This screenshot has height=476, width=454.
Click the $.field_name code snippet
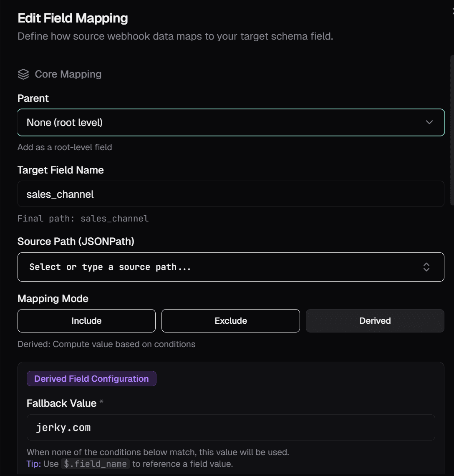coord(96,464)
